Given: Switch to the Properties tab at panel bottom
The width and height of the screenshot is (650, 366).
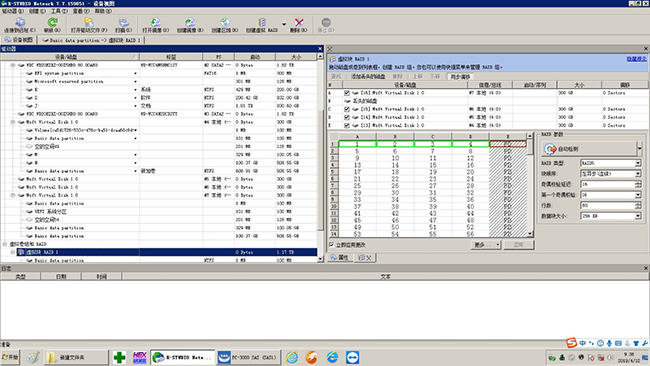Looking at the screenshot, I should coord(340,258).
